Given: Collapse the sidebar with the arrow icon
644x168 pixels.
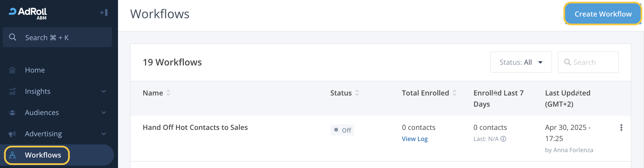Looking at the screenshot, I should [x=104, y=13].
